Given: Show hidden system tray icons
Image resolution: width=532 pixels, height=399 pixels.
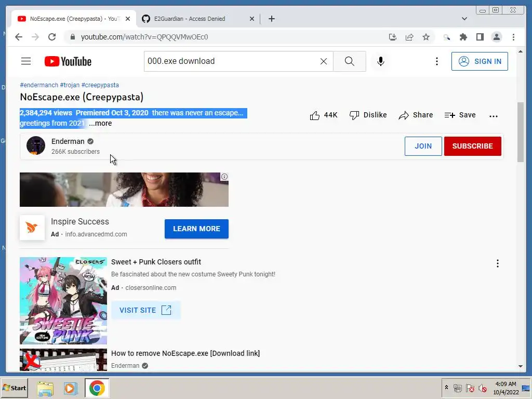Looking at the screenshot, I should [446, 388].
